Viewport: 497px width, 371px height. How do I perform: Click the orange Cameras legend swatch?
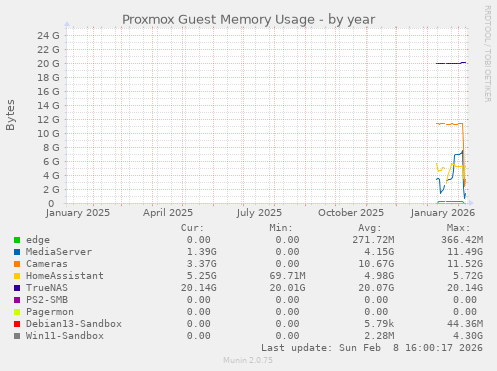pyautogui.click(x=17, y=264)
